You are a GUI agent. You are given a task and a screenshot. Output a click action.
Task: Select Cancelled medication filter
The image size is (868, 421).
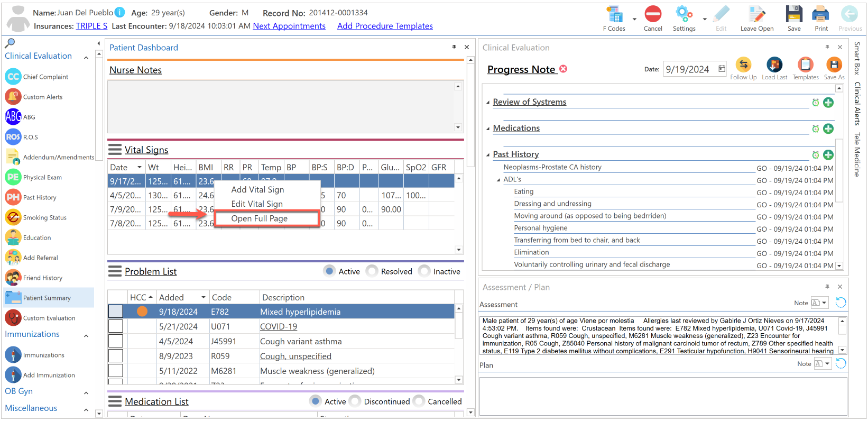(419, 401)
